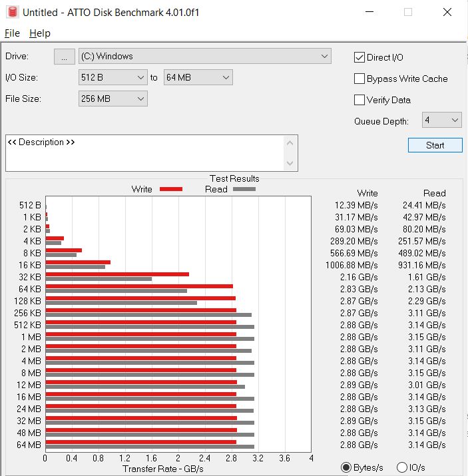Click the 2.16 GB/s write value
Image resolution: width=468 pixels, height=476 pixels.
coord(359,277)
